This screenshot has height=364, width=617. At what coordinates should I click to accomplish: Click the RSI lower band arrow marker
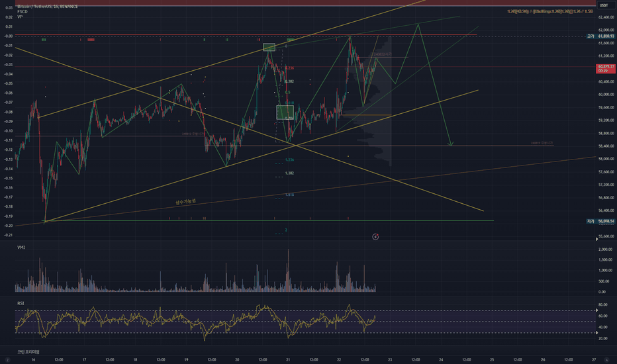[x=597, y=333]
